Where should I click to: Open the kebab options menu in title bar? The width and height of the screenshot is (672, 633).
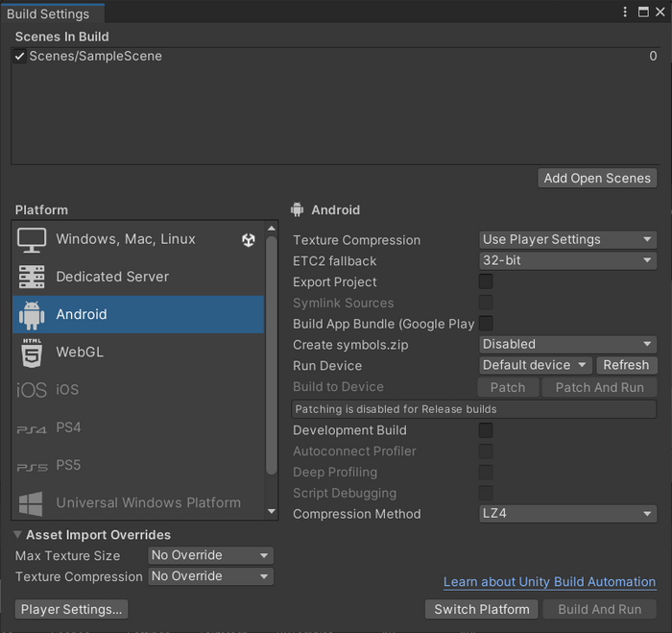pyautogui.click(x=626, y=12)
